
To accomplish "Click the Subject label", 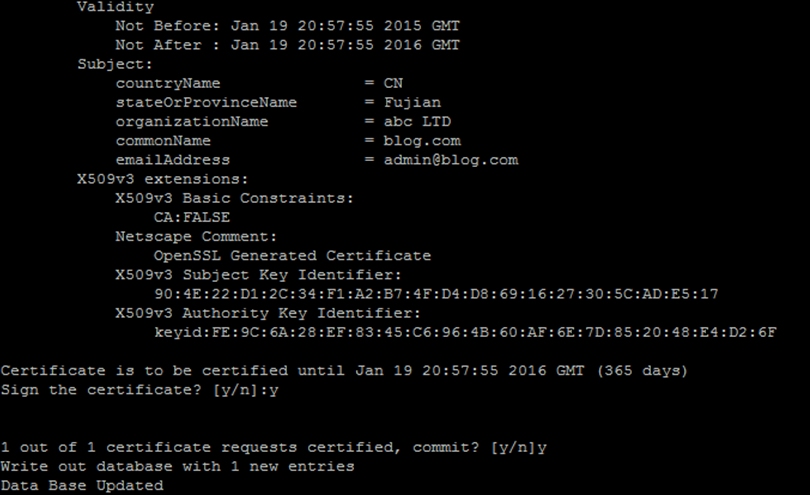I will pyautogui.click(x=115, y=64).
